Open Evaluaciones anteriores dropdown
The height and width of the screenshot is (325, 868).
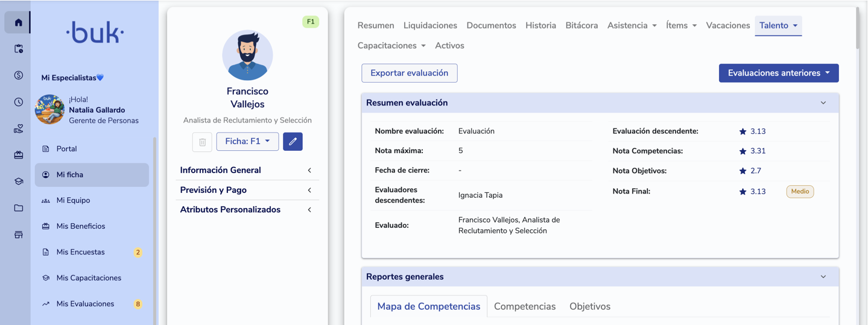pyautogui.click(x=778, y=73)
